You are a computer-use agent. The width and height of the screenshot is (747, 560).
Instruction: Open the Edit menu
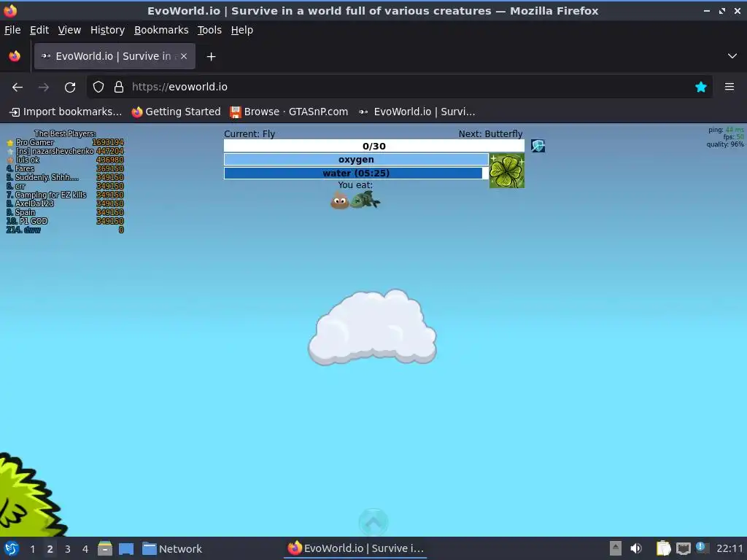click(39, 30)
